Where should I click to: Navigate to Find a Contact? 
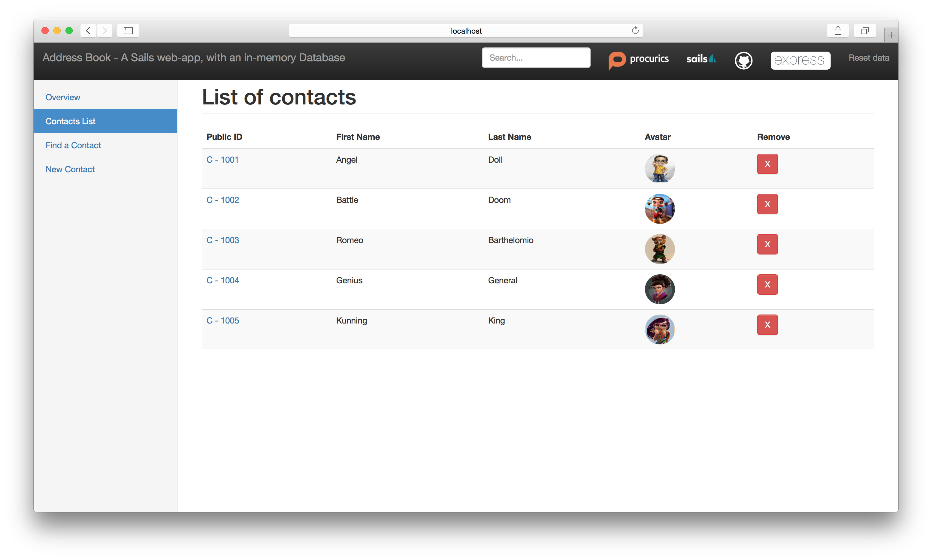click(73, 145)
